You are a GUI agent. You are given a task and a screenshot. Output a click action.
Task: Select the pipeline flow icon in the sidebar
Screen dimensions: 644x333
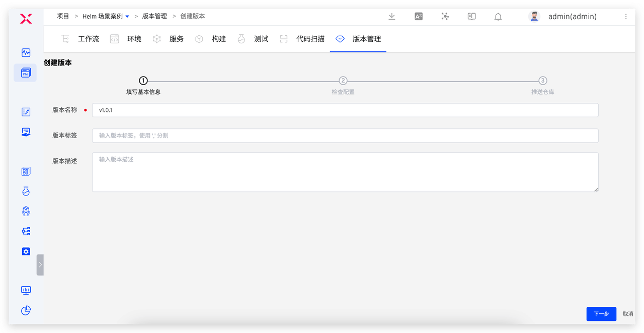pyautogui.click(x=26, y=231)
